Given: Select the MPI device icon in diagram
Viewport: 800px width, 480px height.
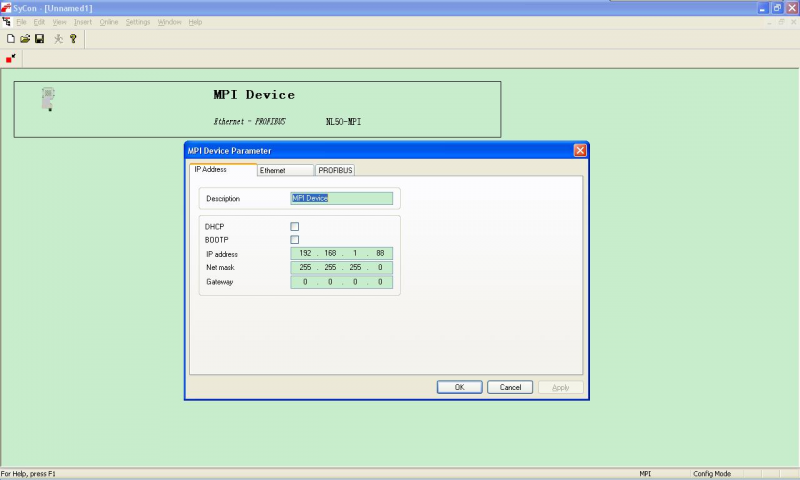Looking at the screenshot, I should (48, 99).
